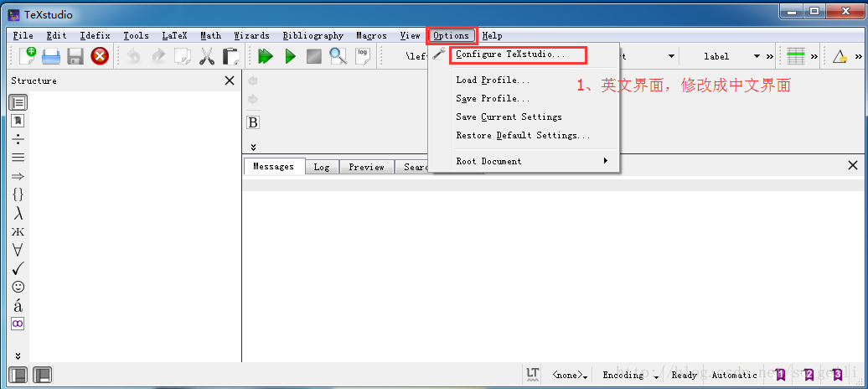Screen dimensions: 868x389
Task: Open the relation symbols ≡ panel
Action: 18,158
